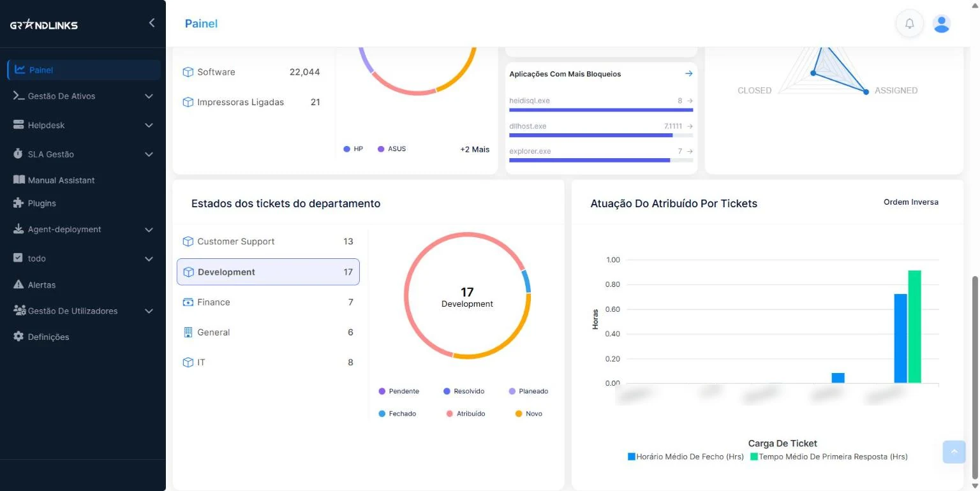
Task: Click the Definições gear icon
Action: 19,336
